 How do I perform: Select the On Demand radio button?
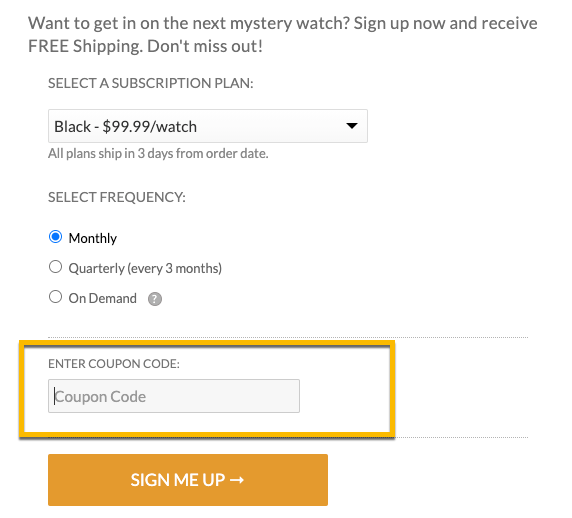[55, 297]
